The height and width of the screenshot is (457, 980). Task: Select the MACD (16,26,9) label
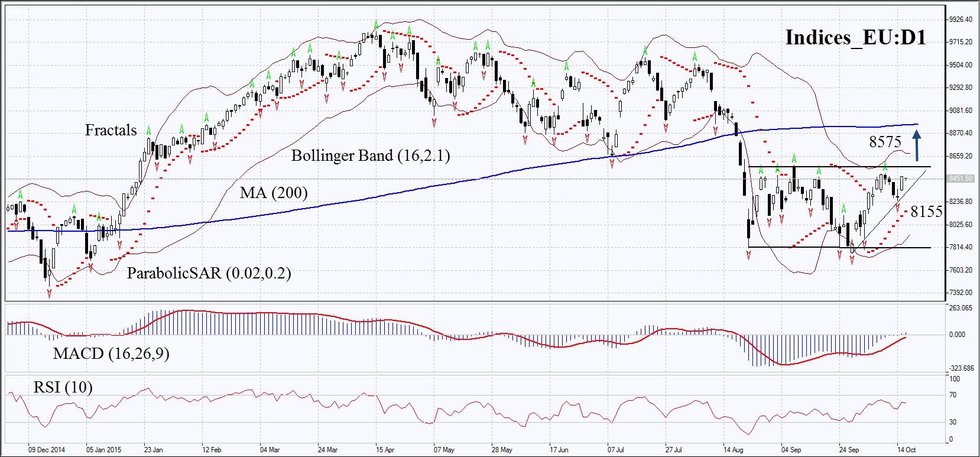point(111,354)
